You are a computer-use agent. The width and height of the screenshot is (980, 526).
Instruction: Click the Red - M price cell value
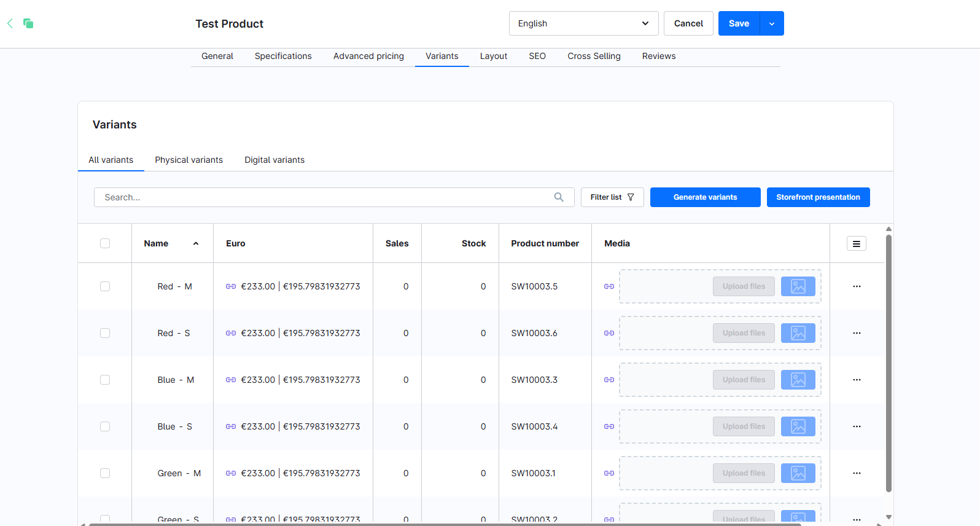301,286
